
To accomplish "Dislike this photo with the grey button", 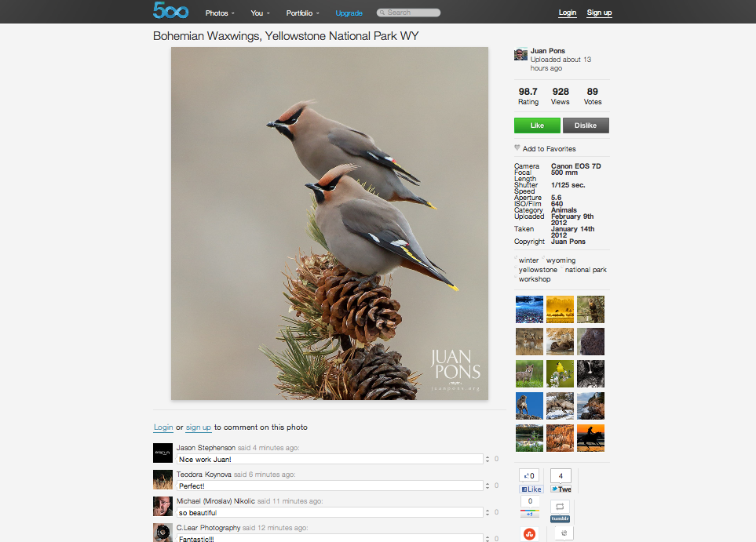I will pyautogui.click(x=586, y=125).
